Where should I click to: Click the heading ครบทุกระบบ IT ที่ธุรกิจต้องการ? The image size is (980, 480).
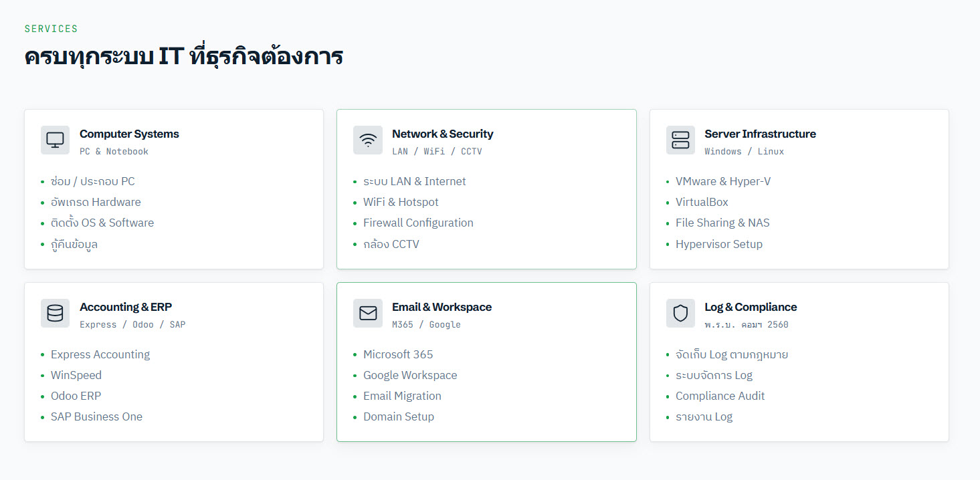click(x=184, y=57)
